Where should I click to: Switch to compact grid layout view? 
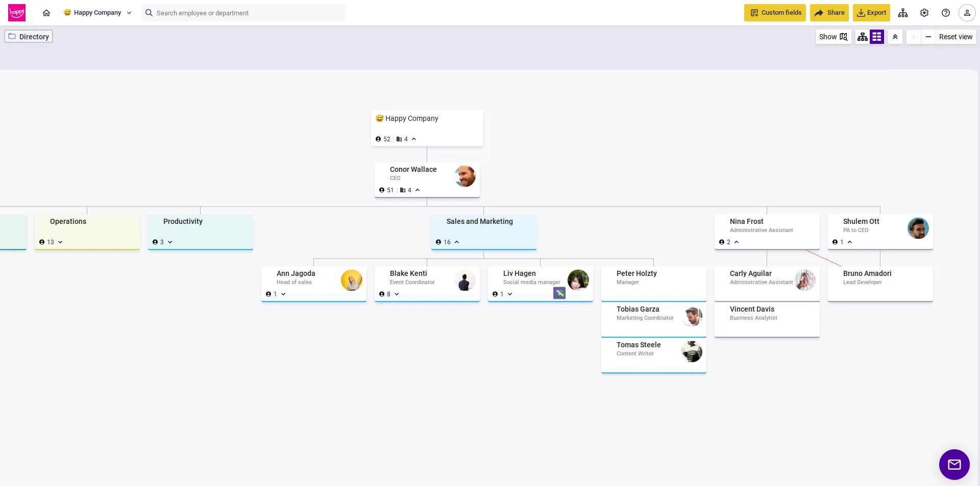877,37
